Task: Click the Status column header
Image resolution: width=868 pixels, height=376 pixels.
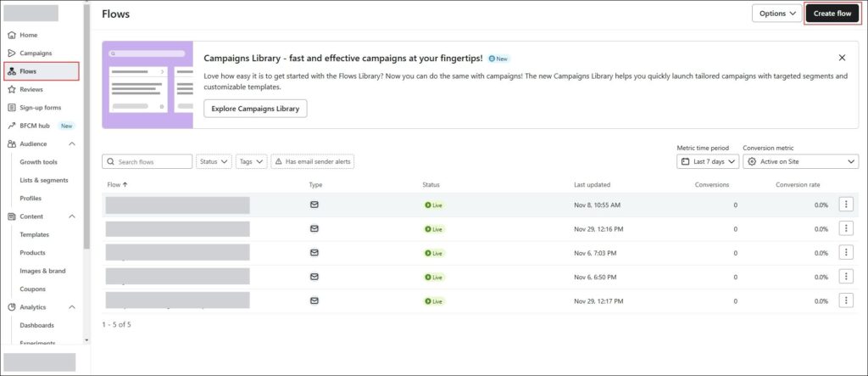Action: pos(431,185)
